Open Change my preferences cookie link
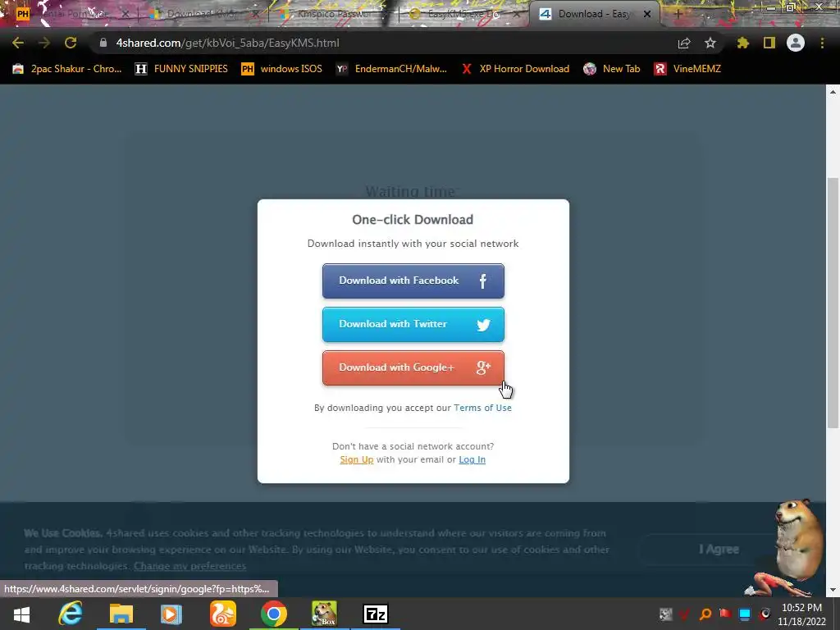Image resolution: width=840 pixels, height=630 pixels. pos(189,566)
